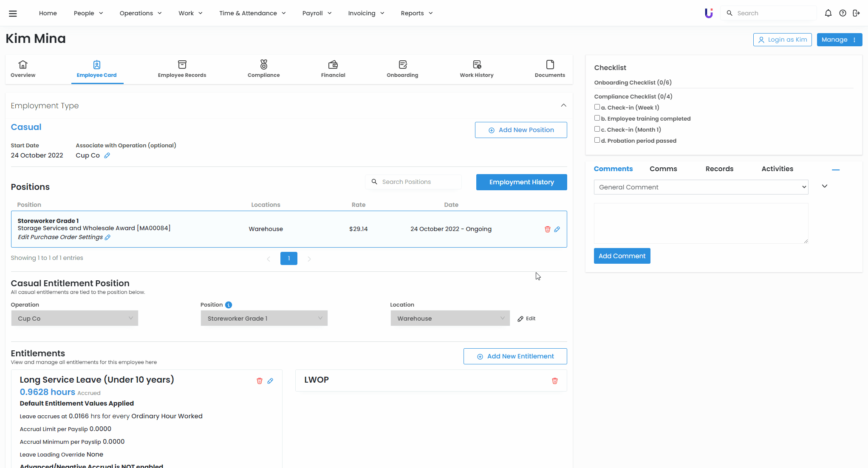
Task: Open the hamburger menu icon
Action: 13,14
